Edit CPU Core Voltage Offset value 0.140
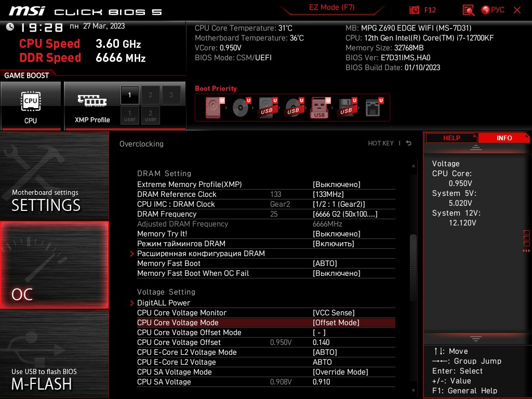This screenshot has width=532, height=399. click(x=321, y=342)
